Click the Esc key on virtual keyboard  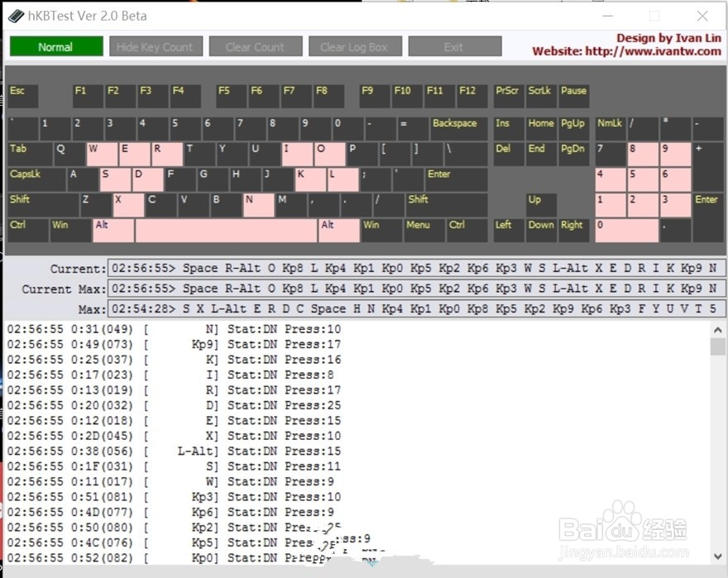23,96
